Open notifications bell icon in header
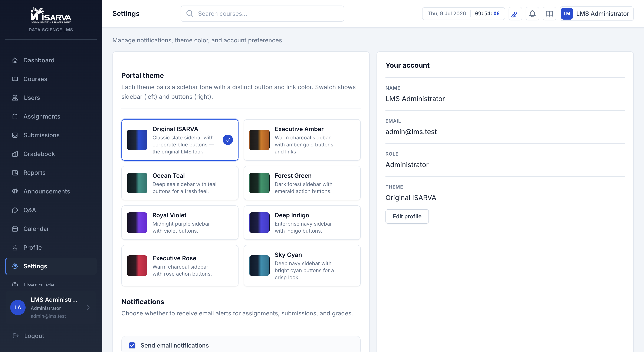Image resolution: width=644 pixels, height=352 pixels. pos(532,14)
